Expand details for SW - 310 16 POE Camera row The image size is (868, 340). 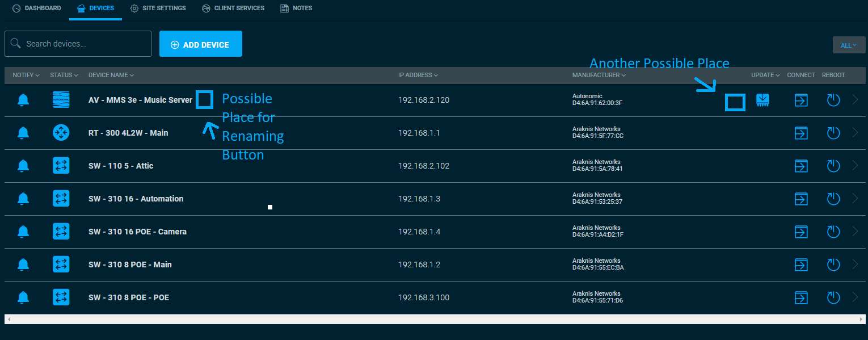tap(856, 232)
